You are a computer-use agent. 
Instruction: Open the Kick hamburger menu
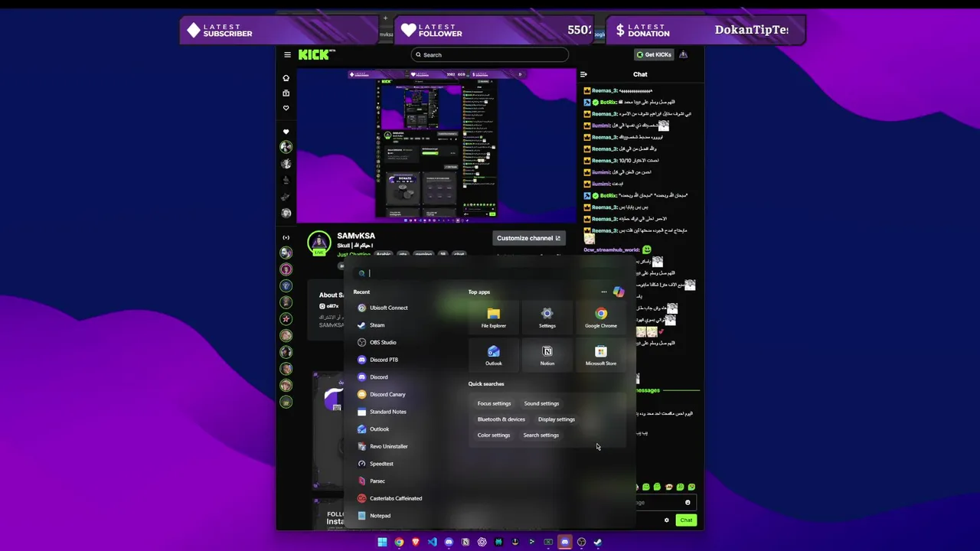(287, 54)
